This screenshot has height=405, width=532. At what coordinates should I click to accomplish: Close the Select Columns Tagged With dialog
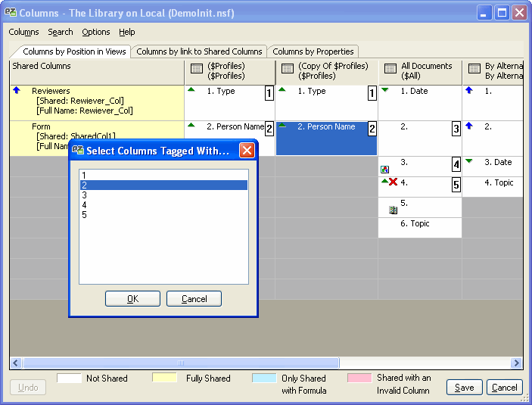247,151
